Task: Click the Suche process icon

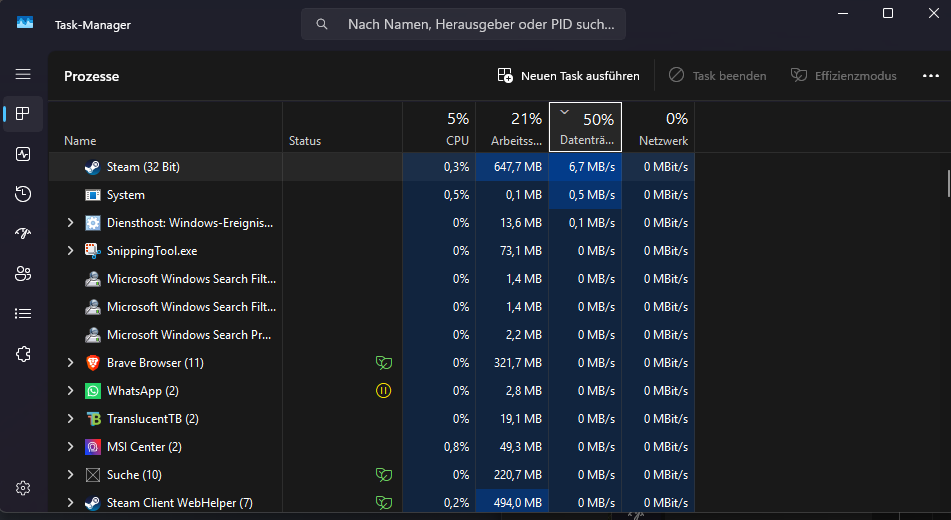Action: tap(93, 475)
